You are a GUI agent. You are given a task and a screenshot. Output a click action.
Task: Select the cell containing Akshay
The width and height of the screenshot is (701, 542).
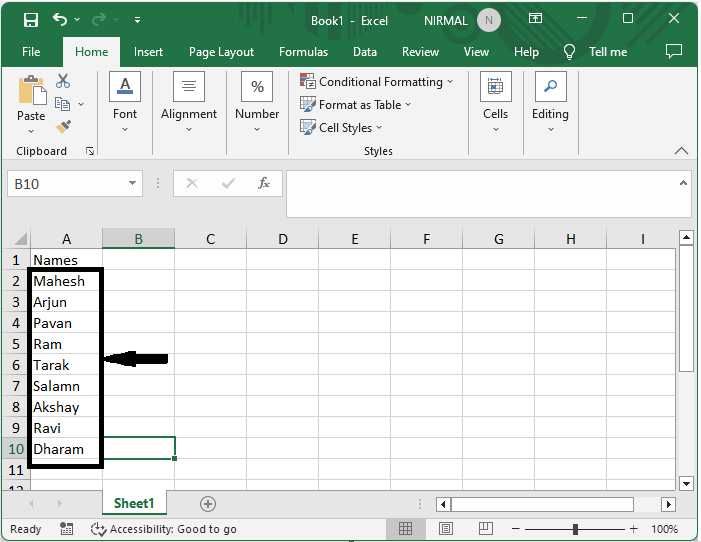tap(66, 407)
